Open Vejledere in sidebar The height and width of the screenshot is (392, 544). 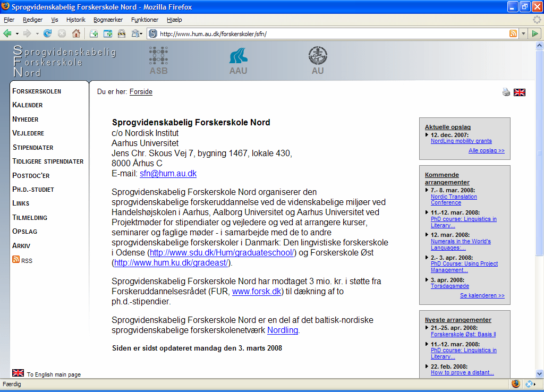28,133
